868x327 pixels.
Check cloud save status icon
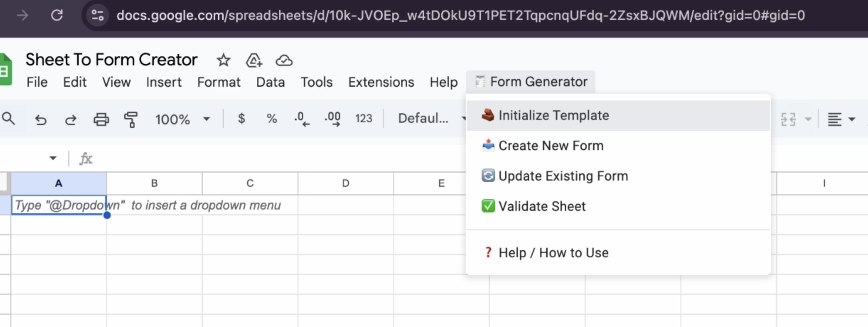click(284, 60)
